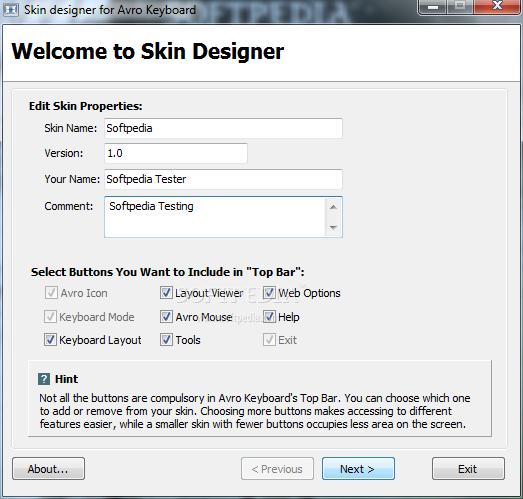Click the Exit button at bottom right
Viewport: 523px width, 499px height.
click(x=468, y=469)
